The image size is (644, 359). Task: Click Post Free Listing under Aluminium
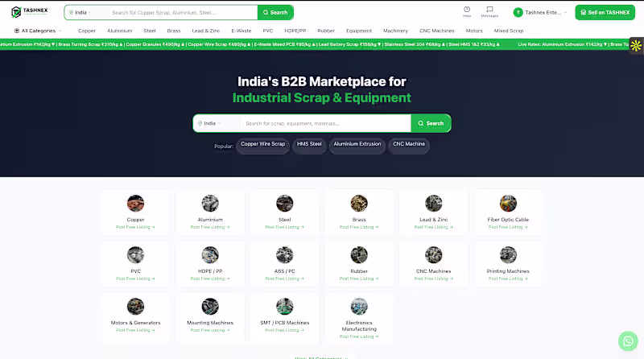[x=210, y=227]
